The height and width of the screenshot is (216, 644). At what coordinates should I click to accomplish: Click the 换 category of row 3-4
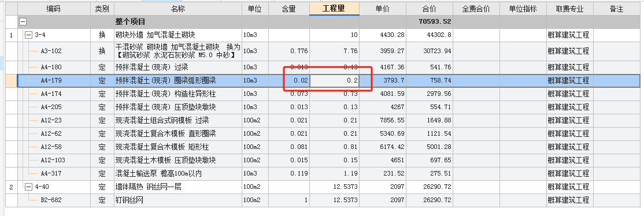(102, 35)
